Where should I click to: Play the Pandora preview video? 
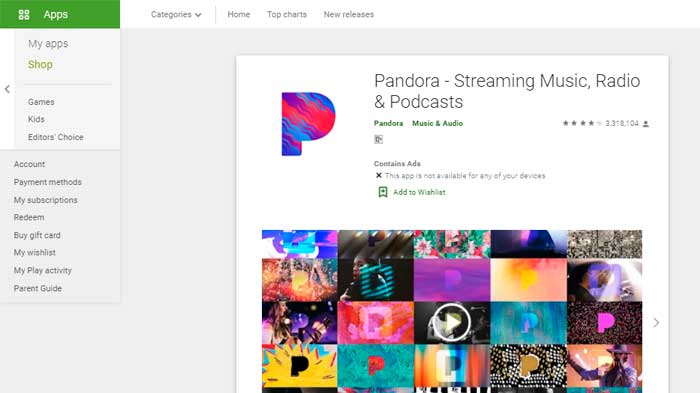tap(452, 322)
